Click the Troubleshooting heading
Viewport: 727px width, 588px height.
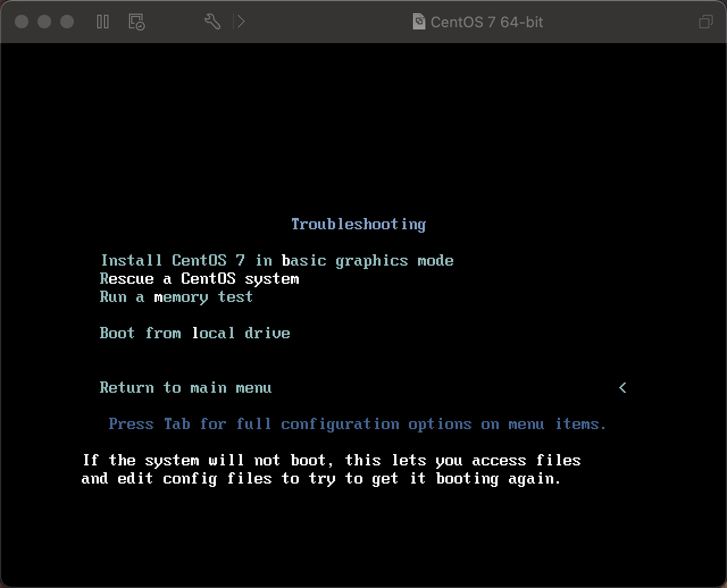(x=358, y=224)
